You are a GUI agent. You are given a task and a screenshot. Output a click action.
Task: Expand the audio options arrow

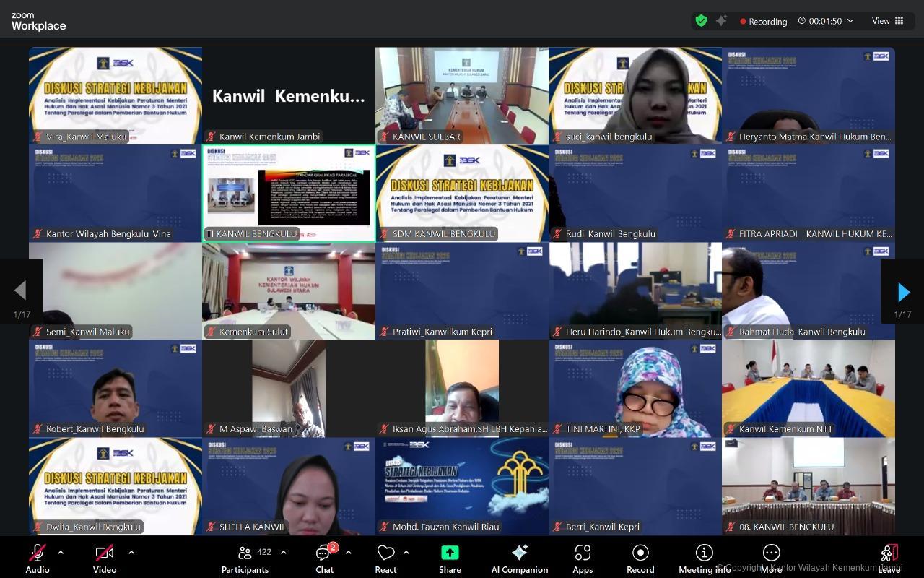61,553
